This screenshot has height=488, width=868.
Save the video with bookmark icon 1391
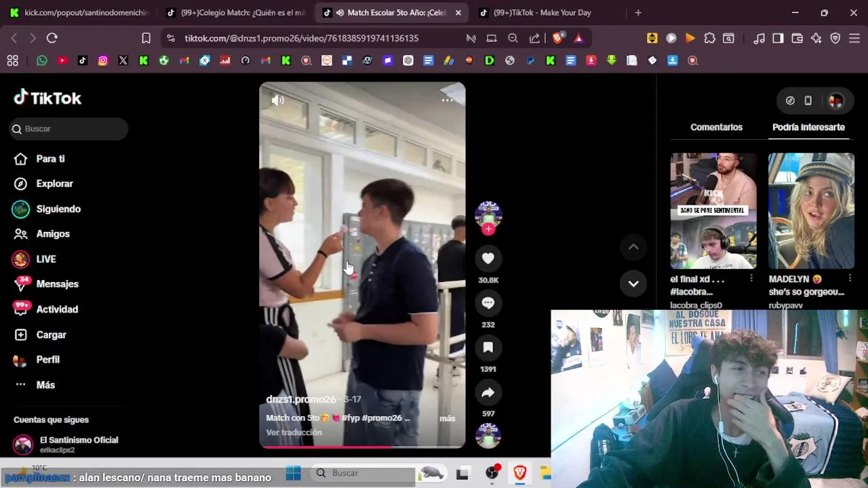click(488, 348)
